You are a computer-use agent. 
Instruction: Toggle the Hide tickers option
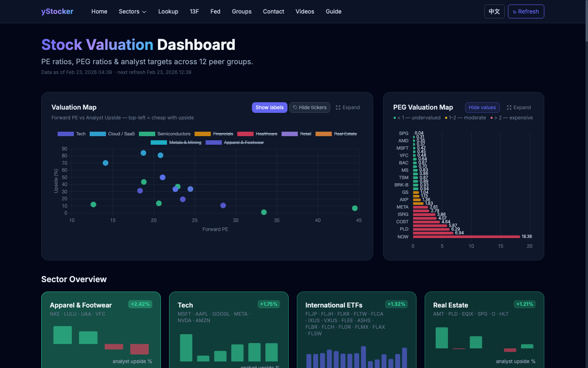(310, 107)
